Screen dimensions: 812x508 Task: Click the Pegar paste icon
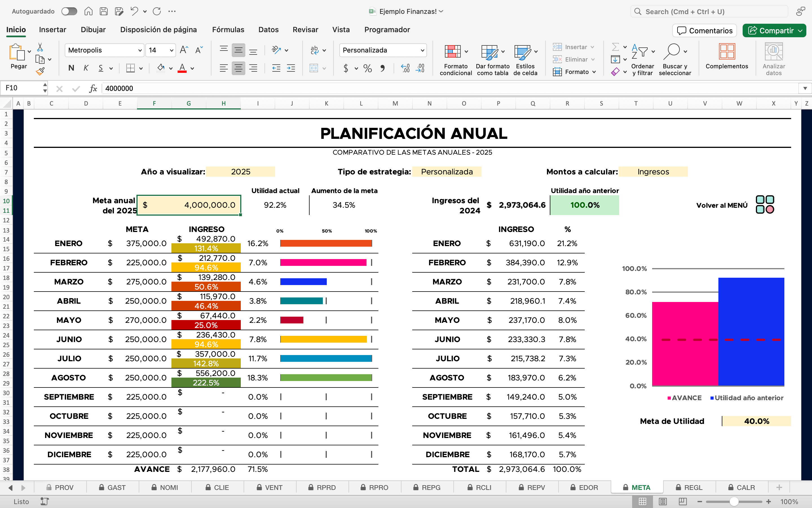(17, 52)
